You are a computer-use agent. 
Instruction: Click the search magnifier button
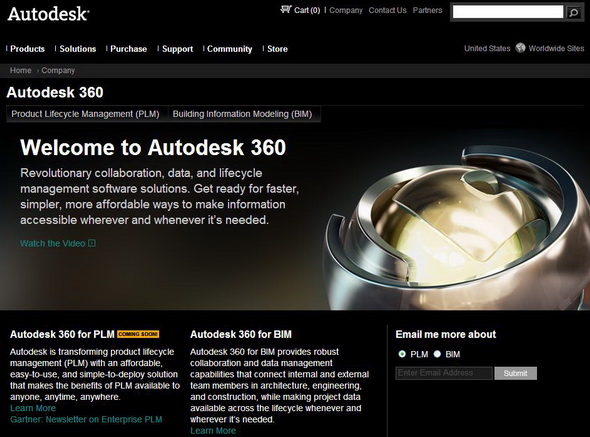tap(574, 13)
